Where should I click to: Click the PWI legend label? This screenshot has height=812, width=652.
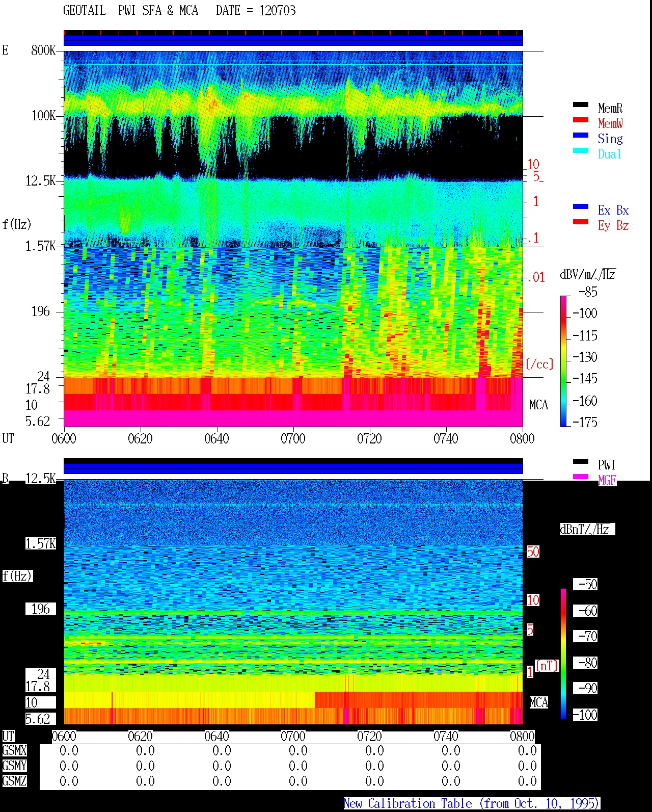click(607, 465)
